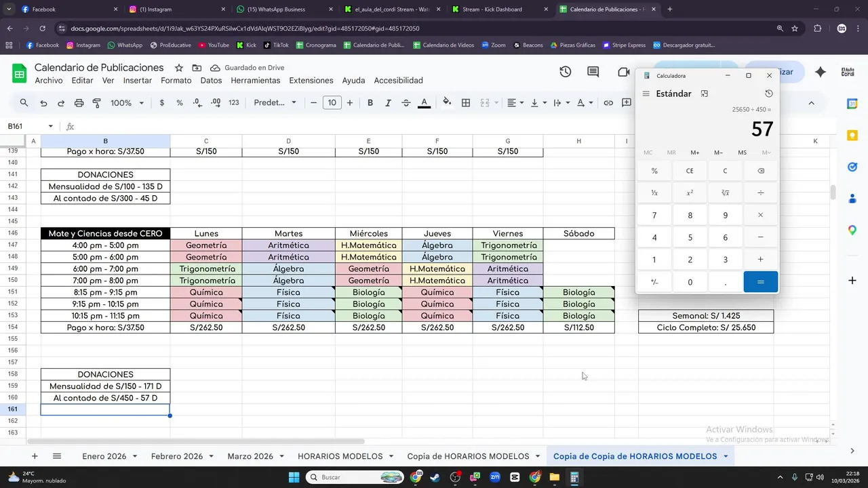Open the Insertar menu
The width and height of the screenshot is (868, 488).
[138, 80]
